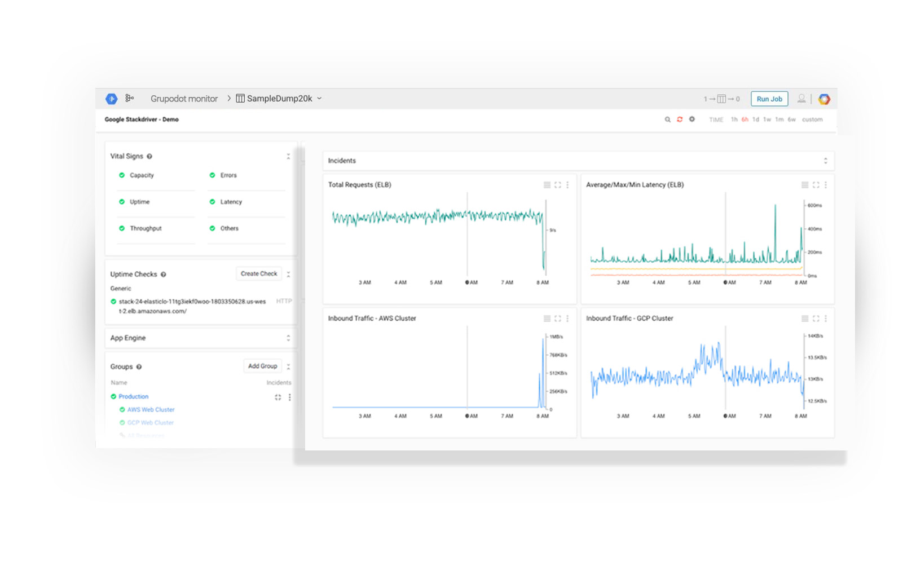Click the Inbound Traffic - GCP Cluster title
Screen dimensions: 903x588
(629, 319)
